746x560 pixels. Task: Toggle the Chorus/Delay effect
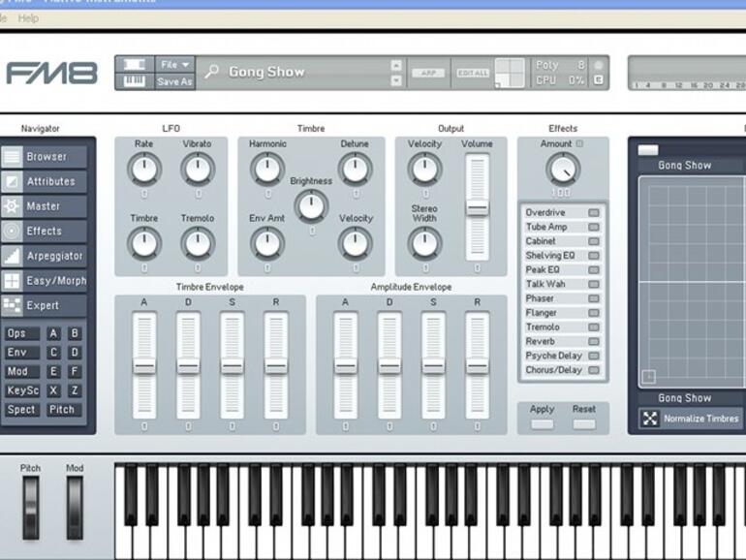(x=594, y=370)
